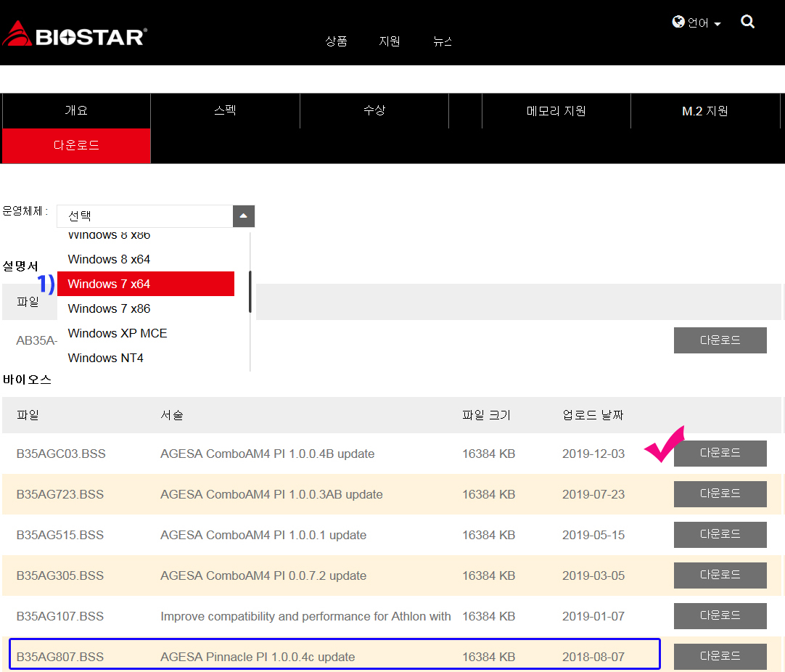The image size is (785, 672).
Task: Click AGESA Pinnacle PI 1.0.0.4c update text
Action: [x=258, y=657]
